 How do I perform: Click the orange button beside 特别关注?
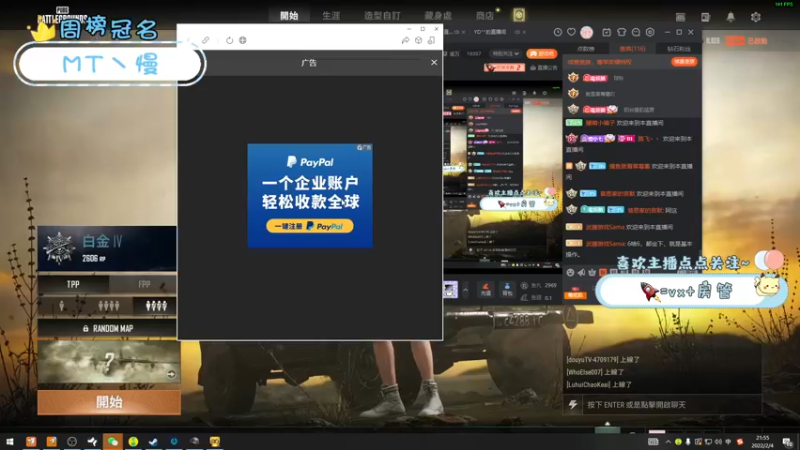coord(541,54)
